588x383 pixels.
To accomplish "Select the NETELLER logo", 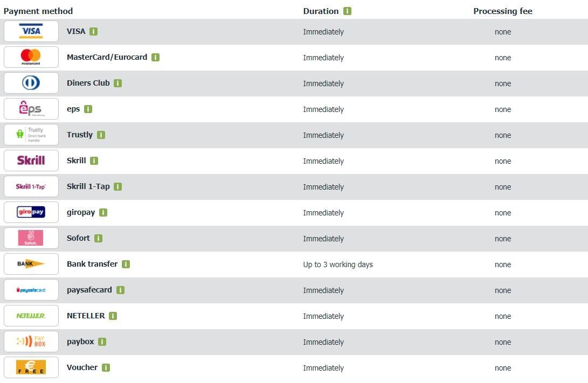I will [31, 316].
